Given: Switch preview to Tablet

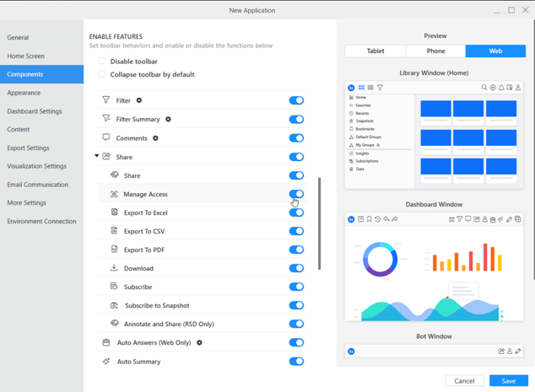Looking at the screenshot, I should coord(376,51).
